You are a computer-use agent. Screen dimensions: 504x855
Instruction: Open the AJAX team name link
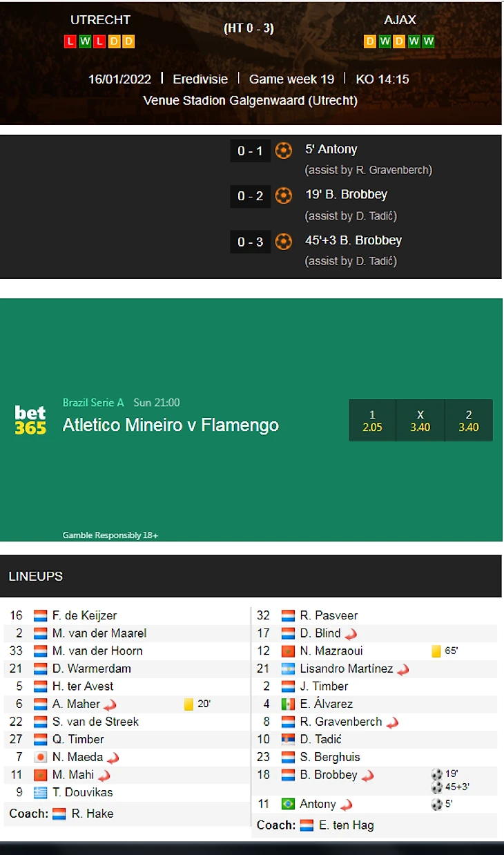point(400,21)
